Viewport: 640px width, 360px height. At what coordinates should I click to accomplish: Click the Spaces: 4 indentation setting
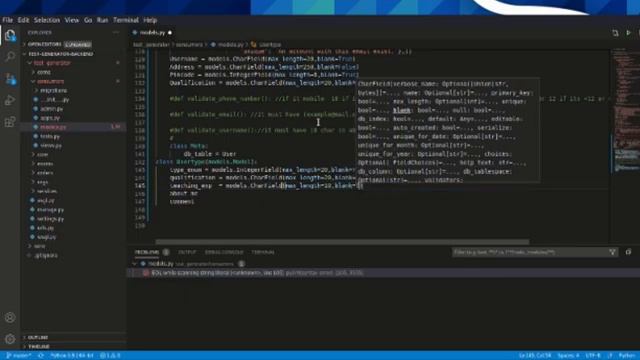[x=568, y=356]
